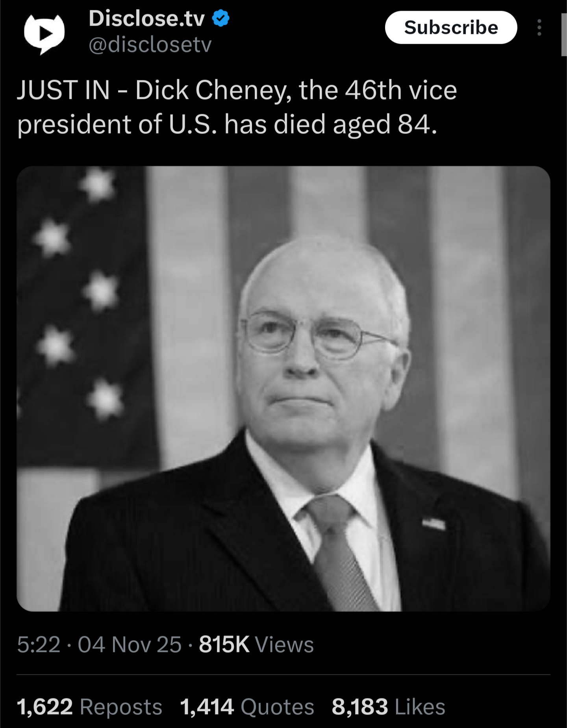This screenshot has width=567, height=728.
Task: Open the three-dot more options menu
Action: (x=539, y=28)
